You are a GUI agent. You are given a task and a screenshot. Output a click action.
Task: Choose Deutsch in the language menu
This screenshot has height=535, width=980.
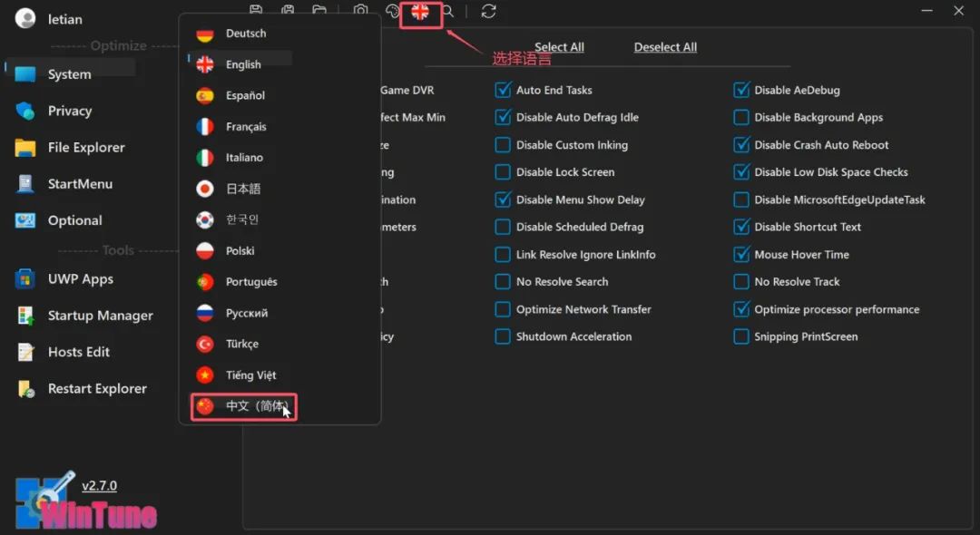[245, 34]
